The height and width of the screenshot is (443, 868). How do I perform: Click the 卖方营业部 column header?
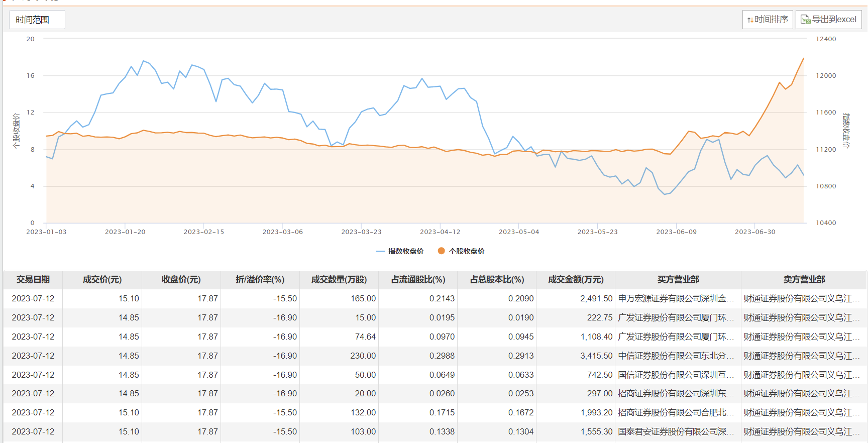click(x=804, y=280)
